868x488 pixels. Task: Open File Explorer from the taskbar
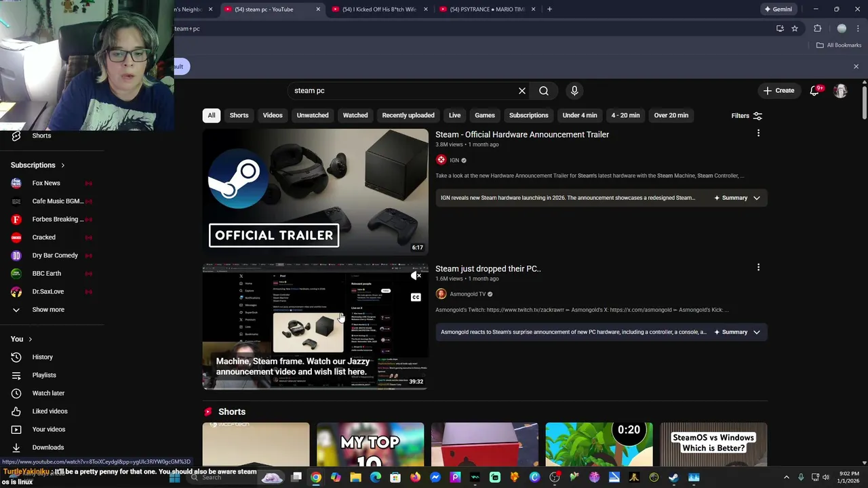point(355,477)
